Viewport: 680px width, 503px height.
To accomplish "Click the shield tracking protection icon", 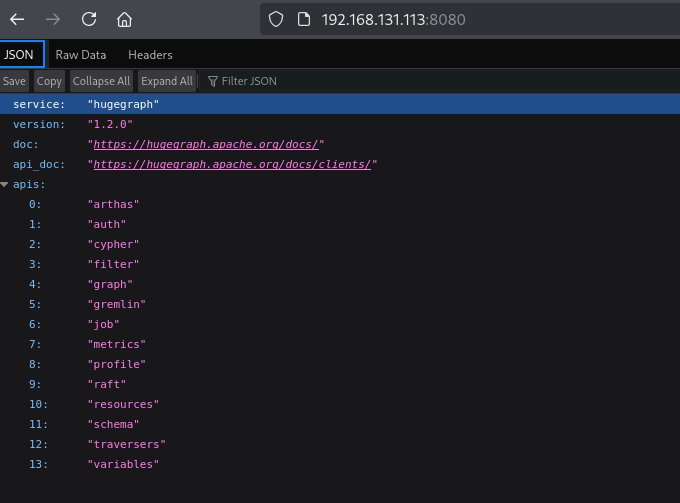I will click(277, 19).
